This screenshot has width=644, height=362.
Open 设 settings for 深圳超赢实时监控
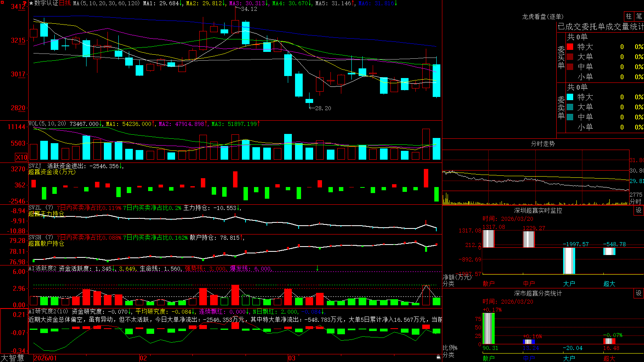coord(639,210)
